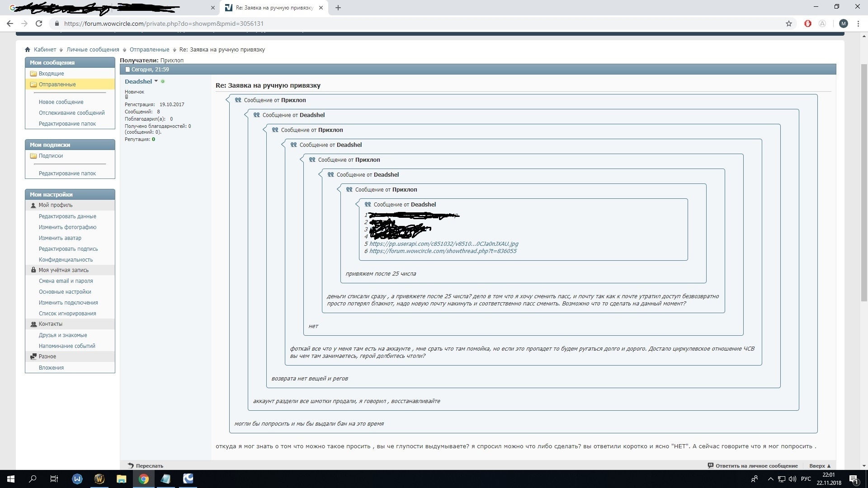This screenshot has width=868, height=488.
Task: Open Список игнорирования
Action: coord(67,314)
